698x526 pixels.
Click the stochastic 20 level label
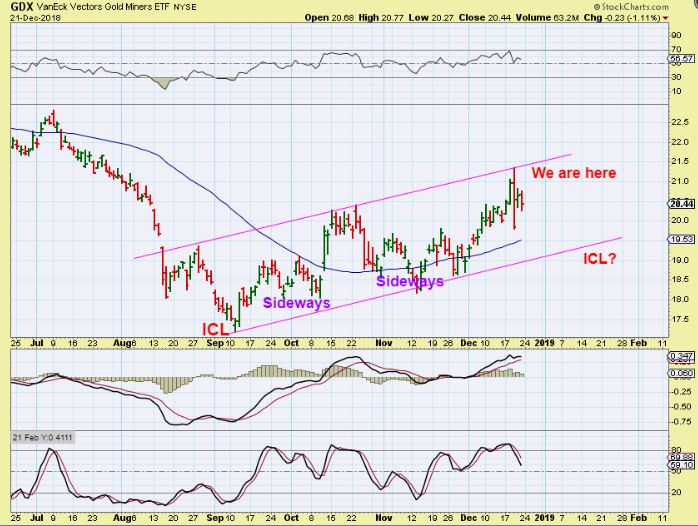677,492
